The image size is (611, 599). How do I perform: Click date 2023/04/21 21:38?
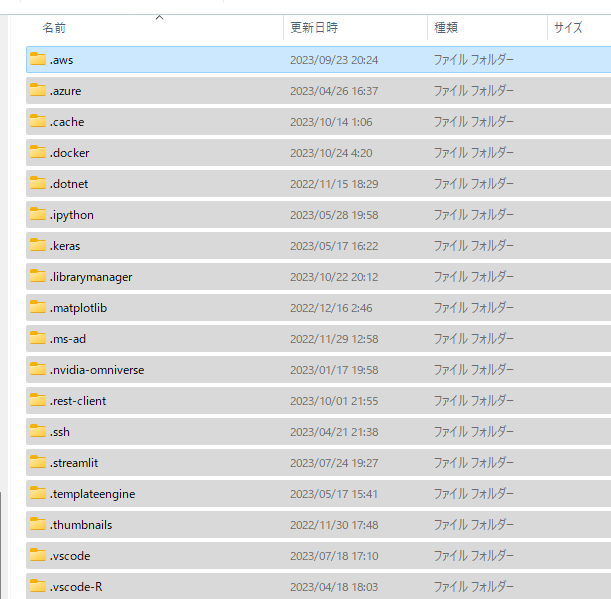(334, 432)
